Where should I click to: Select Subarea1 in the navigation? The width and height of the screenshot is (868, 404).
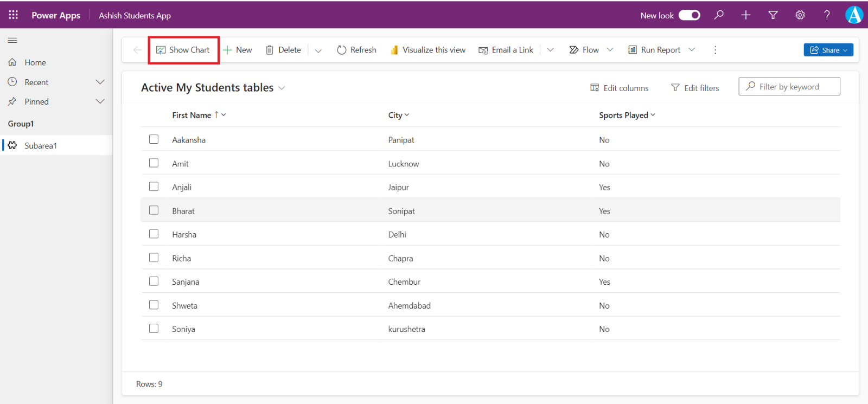tap(41, 145)
